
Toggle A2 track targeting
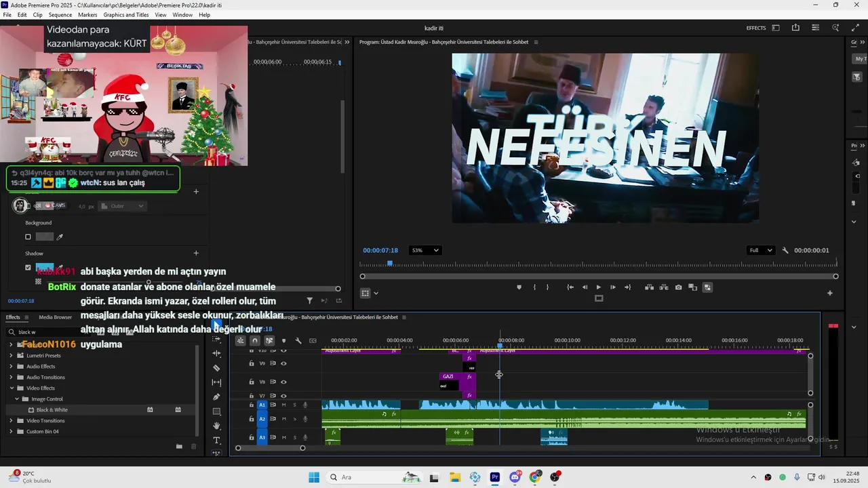coord(262,419)
